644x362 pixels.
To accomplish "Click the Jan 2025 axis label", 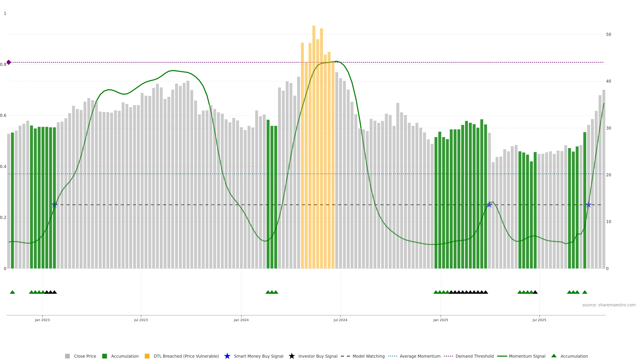I will 441,320.
